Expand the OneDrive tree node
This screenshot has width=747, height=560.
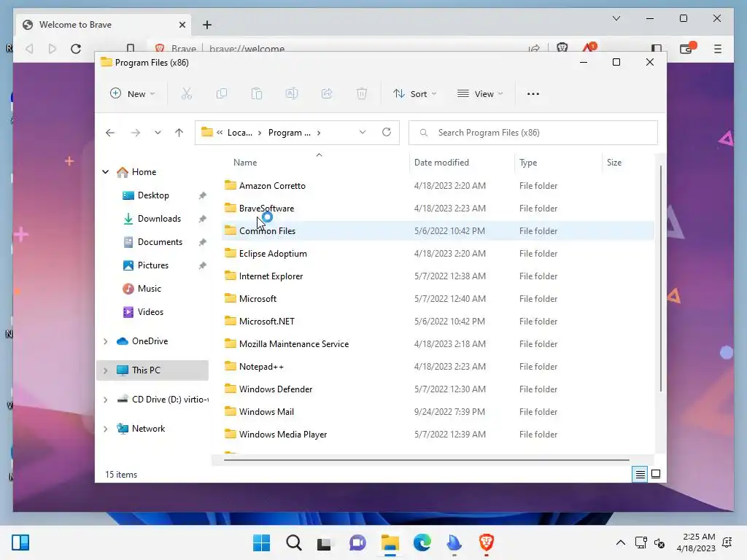(105, 341)
